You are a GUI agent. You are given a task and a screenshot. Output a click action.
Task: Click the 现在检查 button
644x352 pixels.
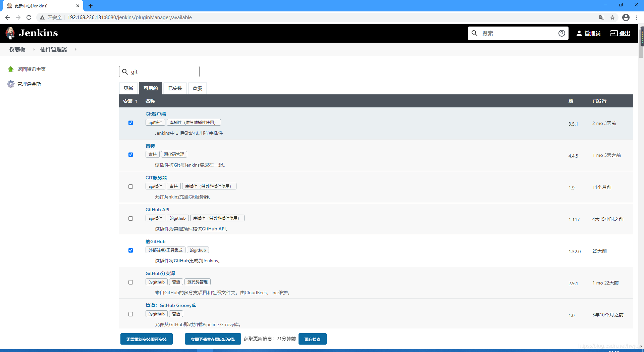(x=313, y=339)
